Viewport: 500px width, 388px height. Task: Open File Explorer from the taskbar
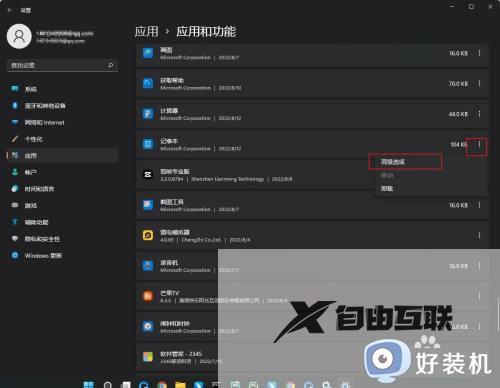tap(180, 385)
